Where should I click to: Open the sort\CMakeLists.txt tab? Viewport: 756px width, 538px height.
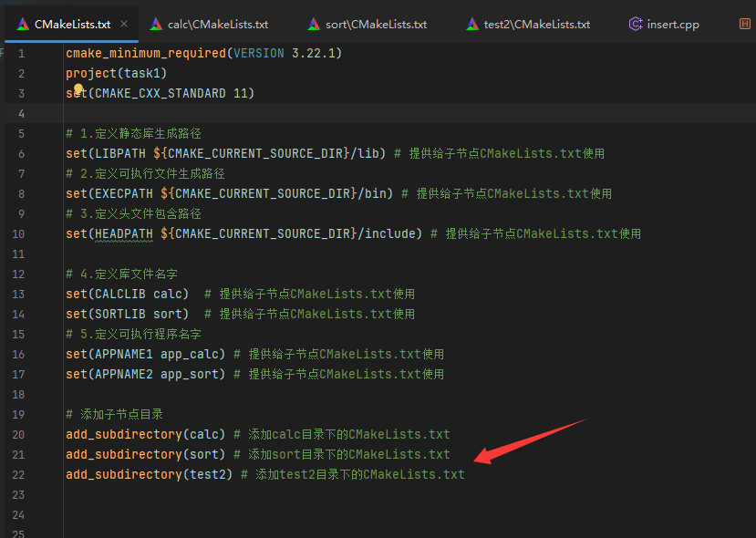375,25
